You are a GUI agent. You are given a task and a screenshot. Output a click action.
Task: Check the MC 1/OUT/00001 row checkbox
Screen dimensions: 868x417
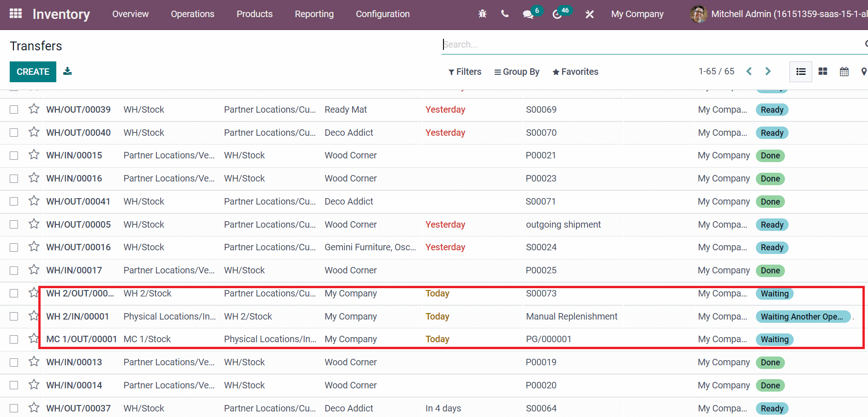pos(14,339)
